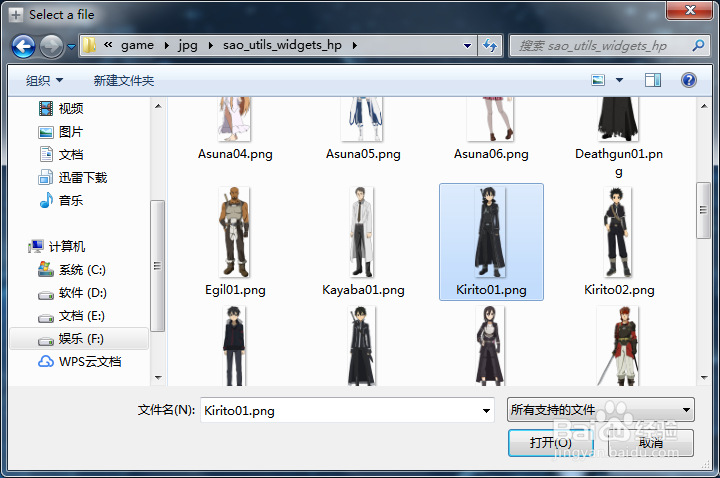Click the 取消 button
720x478 pixels.
pyautogui.click(x=651, y=443)
